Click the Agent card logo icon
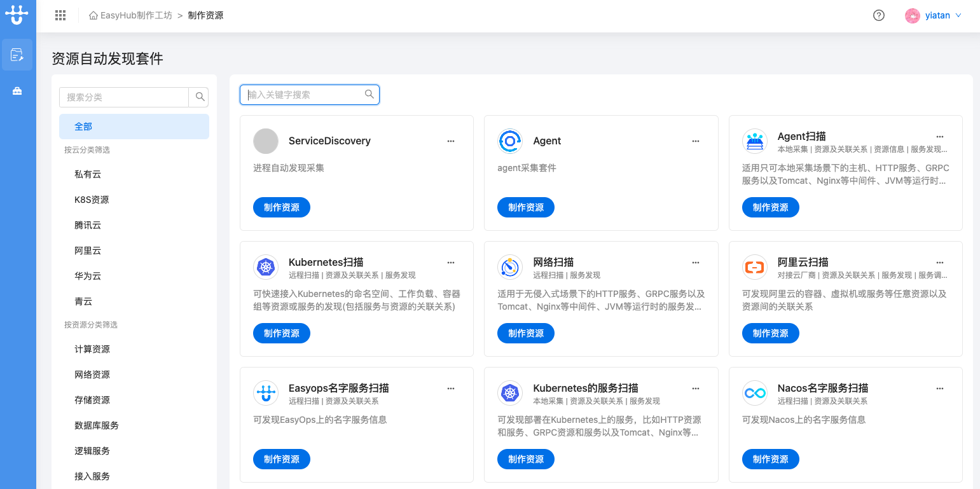Screen dimensions: 980x489 pos(510,141)
